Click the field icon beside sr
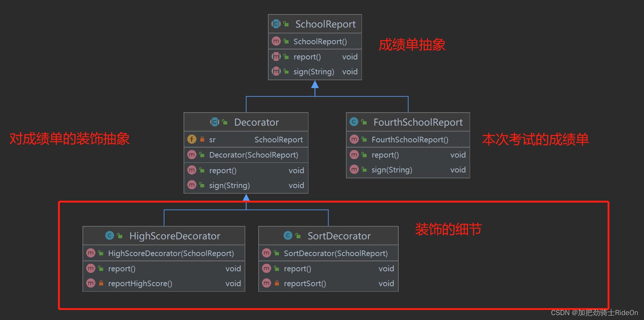The width and height of the screenshot is (644, 320). [x=192, y=139]
